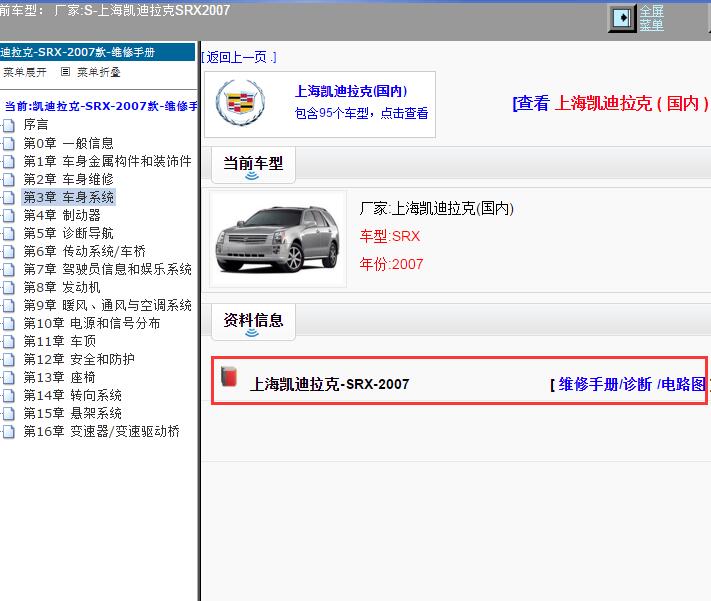Click the 厂家:S-上海凯迪拉克SRX2007 header text
711x601 pixels.
click(142, 10)
